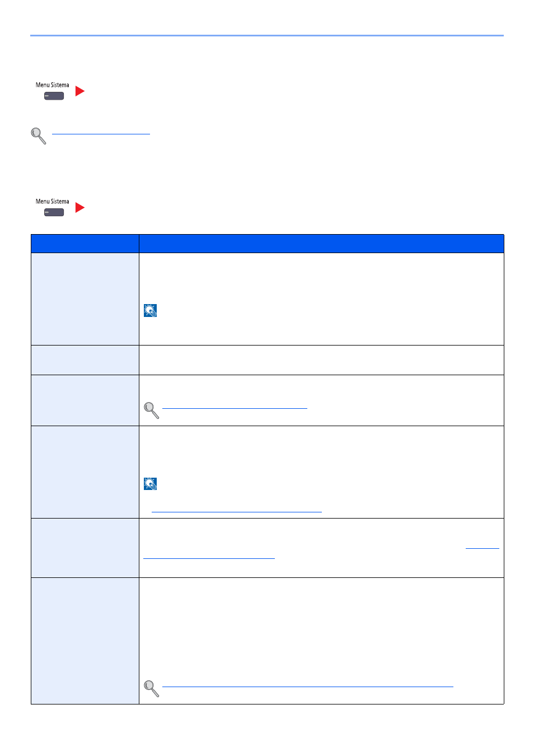
Task: Click the red arrow beside the upper Menu Sistema key
Action: click(80, 91)
